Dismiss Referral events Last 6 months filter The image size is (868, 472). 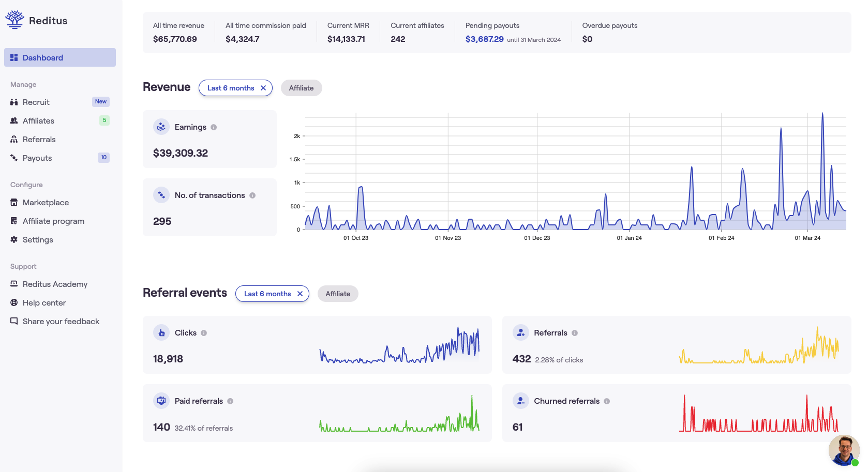(x=300, y=294)
